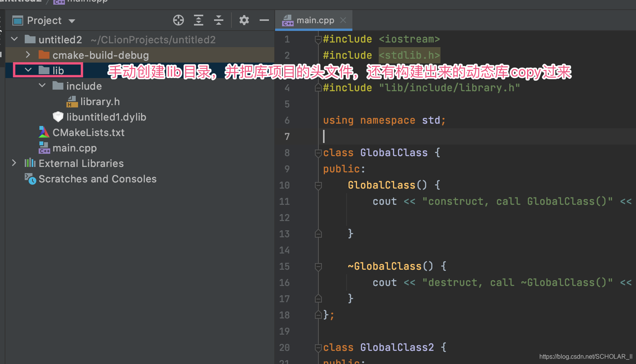Image resolution: width=636 pixels, height=364 pixels.
Task: Fold class GlobalClass2 at line 20
Action: pyautogui.click(x=318, y=348)
